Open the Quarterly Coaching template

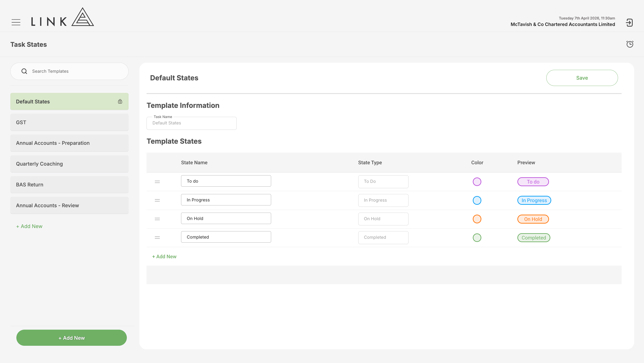pyautogui.click(x=69, y=164)
